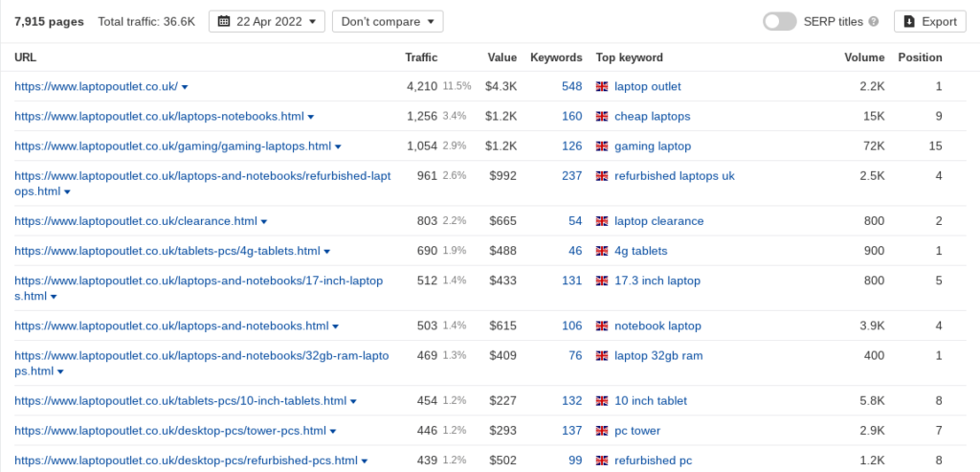
Task: Expand caret beside refurbished-laptops URL
Action: tap(68, 191)
